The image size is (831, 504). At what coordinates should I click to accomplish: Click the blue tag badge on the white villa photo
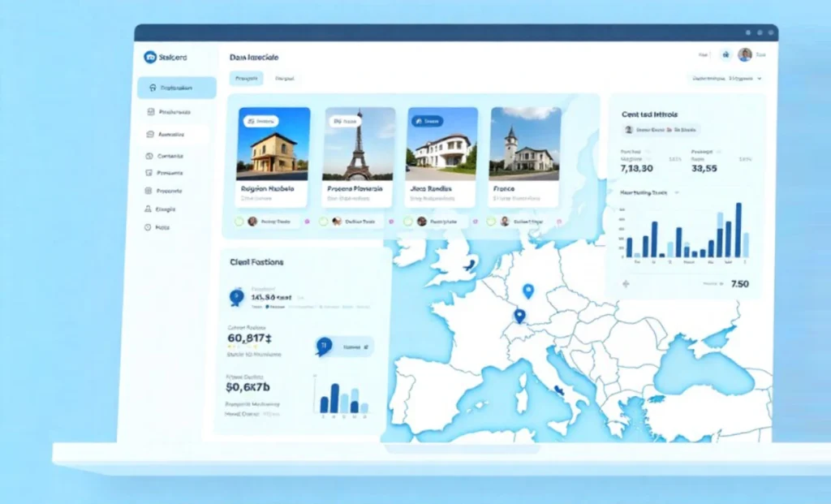tap(427, 121)
